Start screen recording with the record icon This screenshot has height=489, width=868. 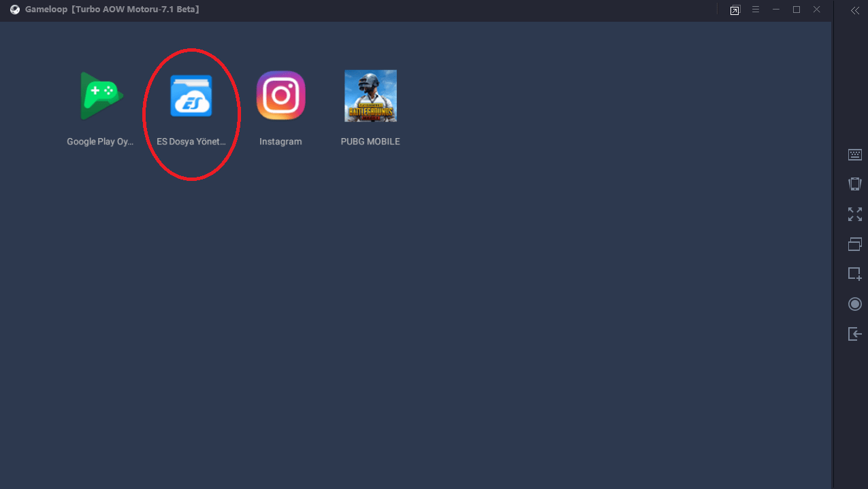coord(855,304)
